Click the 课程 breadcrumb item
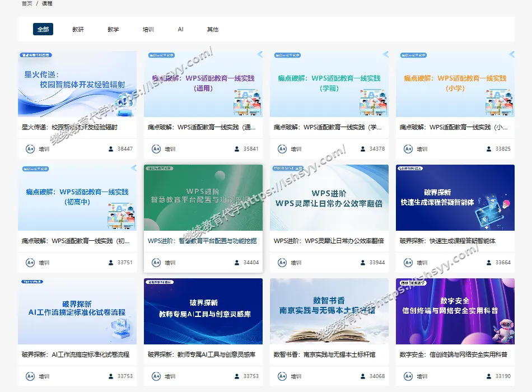Screen dimensions: 532x392 (47, 3)
